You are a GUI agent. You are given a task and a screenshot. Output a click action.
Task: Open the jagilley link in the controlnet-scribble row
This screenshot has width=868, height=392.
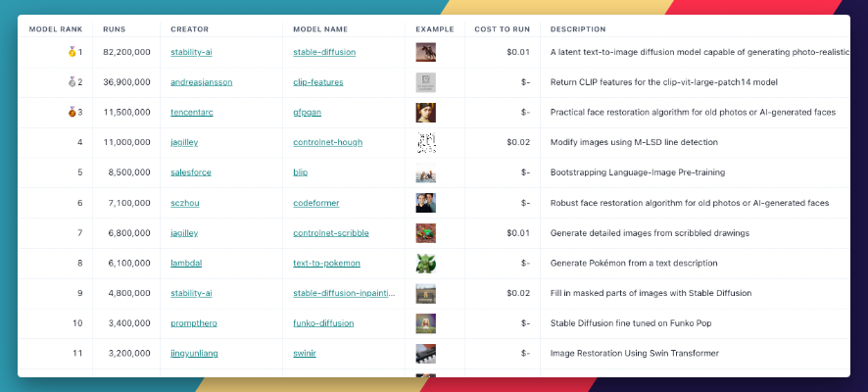(x=184, y=233)
